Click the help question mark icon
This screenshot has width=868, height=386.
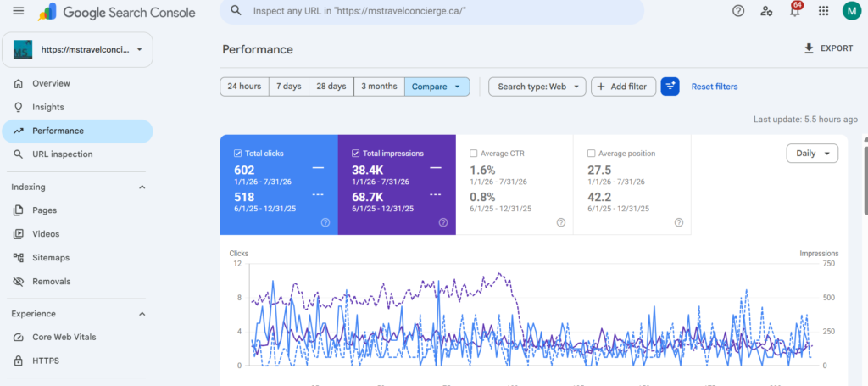point(738,10)
